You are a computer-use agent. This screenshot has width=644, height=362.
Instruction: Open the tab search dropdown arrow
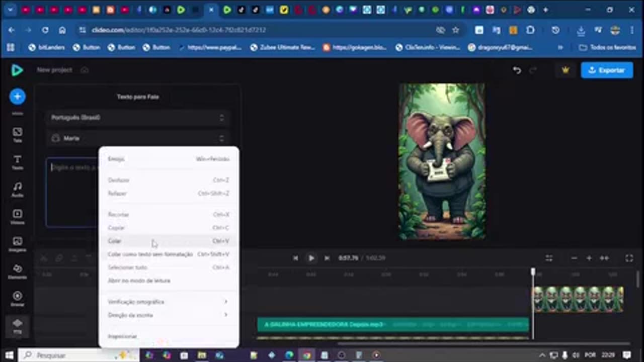(x=10, y=10)
